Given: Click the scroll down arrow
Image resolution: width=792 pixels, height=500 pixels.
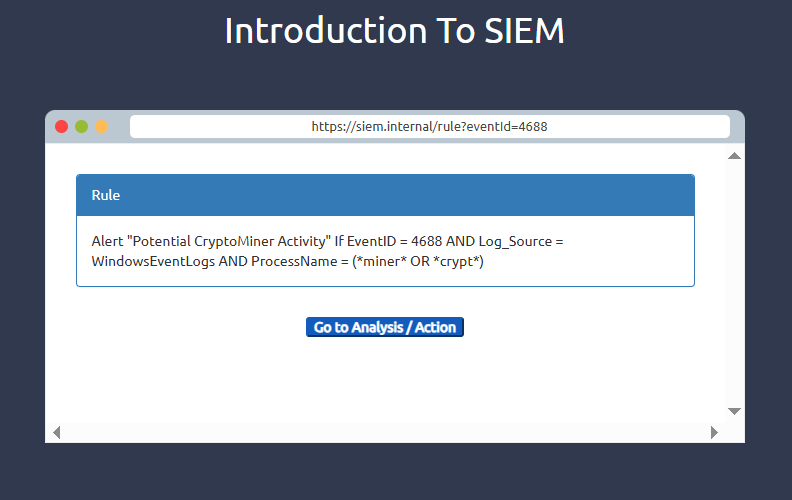Looking at the screenshot, I should click(x=734, y=411).
